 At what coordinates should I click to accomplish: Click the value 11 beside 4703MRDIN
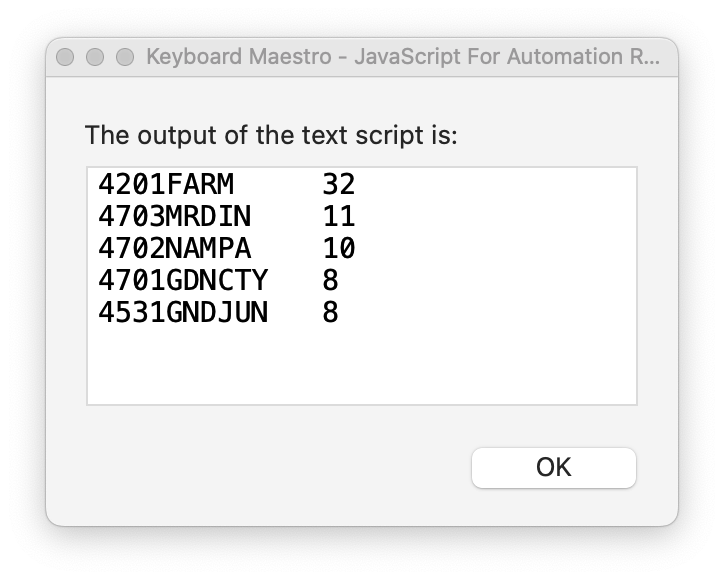339,216
